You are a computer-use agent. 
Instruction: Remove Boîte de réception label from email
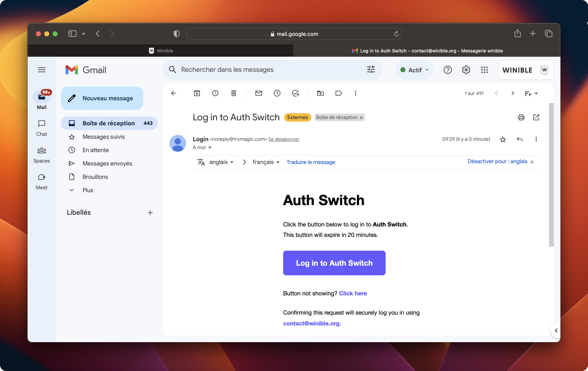pos(361,118)
